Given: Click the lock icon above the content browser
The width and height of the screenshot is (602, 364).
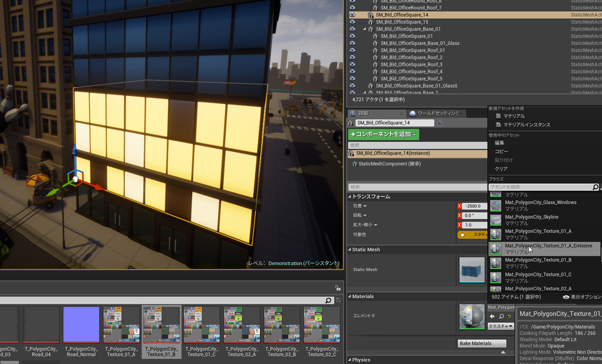Looking at the screenshot, I should 337,288.
